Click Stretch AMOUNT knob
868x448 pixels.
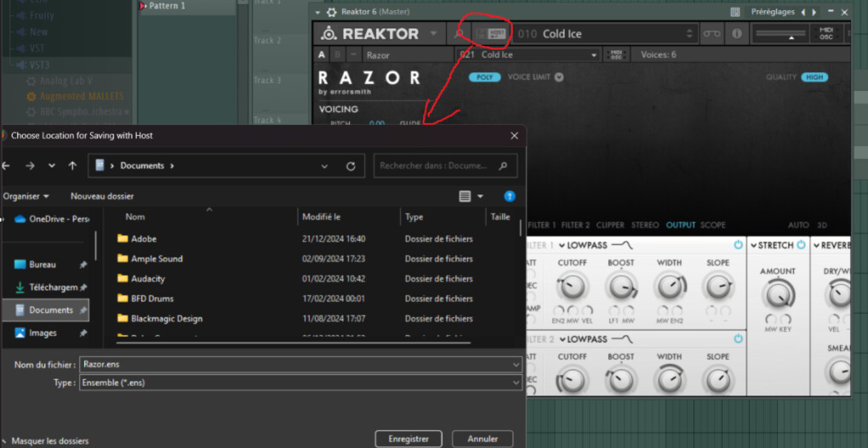tap(778, 295)
